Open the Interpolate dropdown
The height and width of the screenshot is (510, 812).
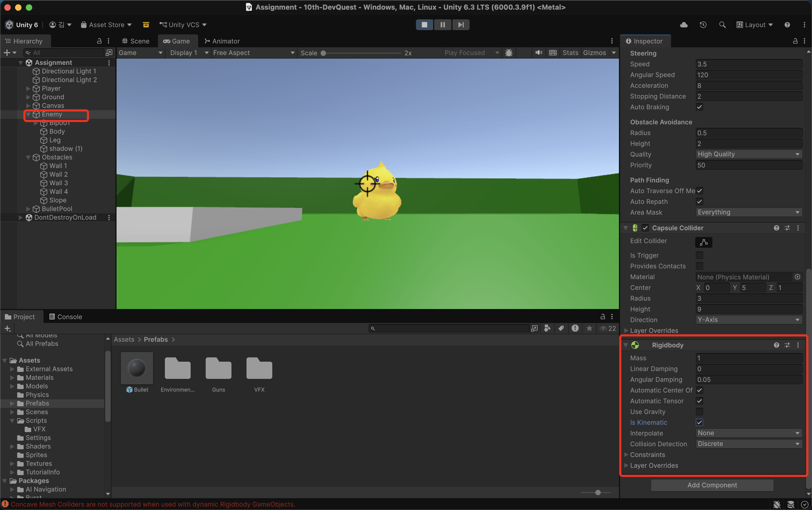[x=749, y=433]
